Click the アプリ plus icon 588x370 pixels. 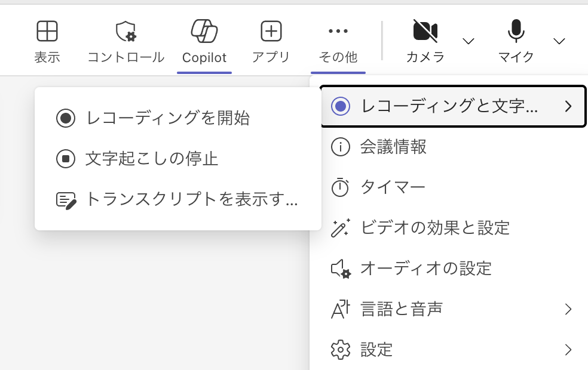(x=271, y=31)
